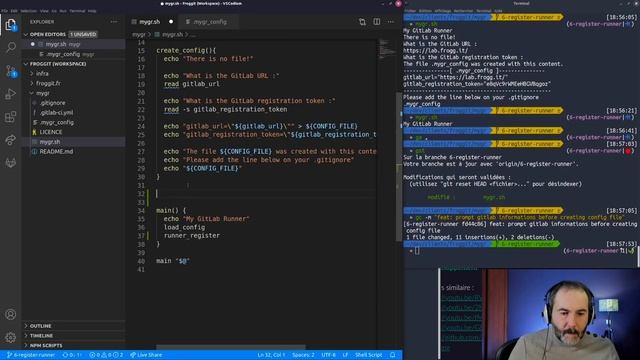Screen dimensions: 640x360
Task: Expand the NPM Scripts section
Action: click(x=73, y=345)
